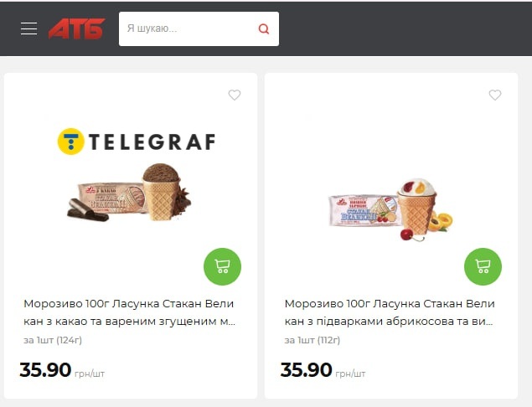Click "грн/шт" unit beside cocoa ice cream price
532x407 pixels.
tap(90, 374)
